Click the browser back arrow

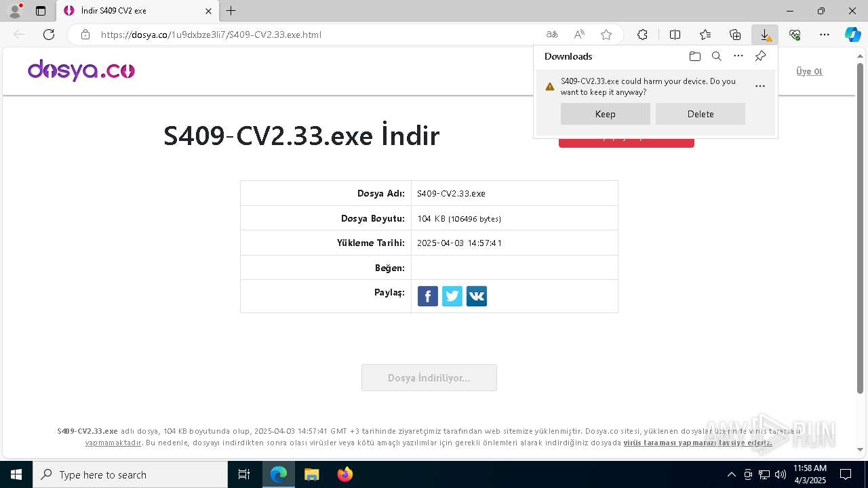point(19,35)
